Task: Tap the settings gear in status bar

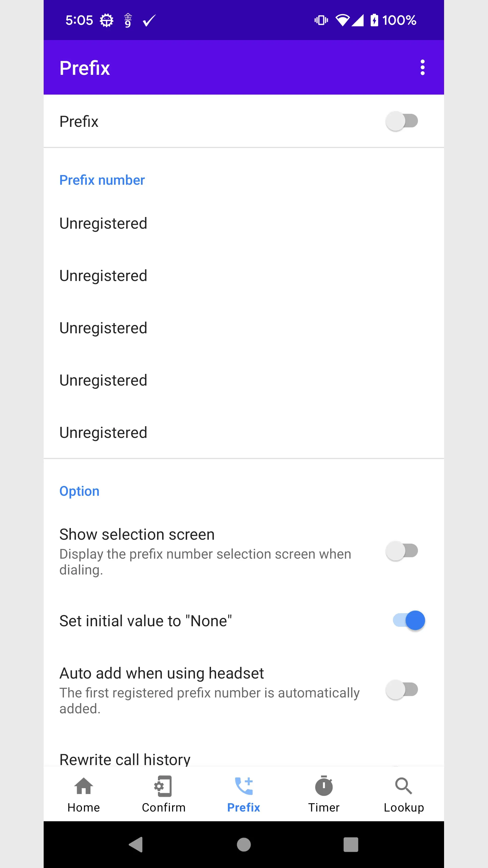Action: (106, 21)
